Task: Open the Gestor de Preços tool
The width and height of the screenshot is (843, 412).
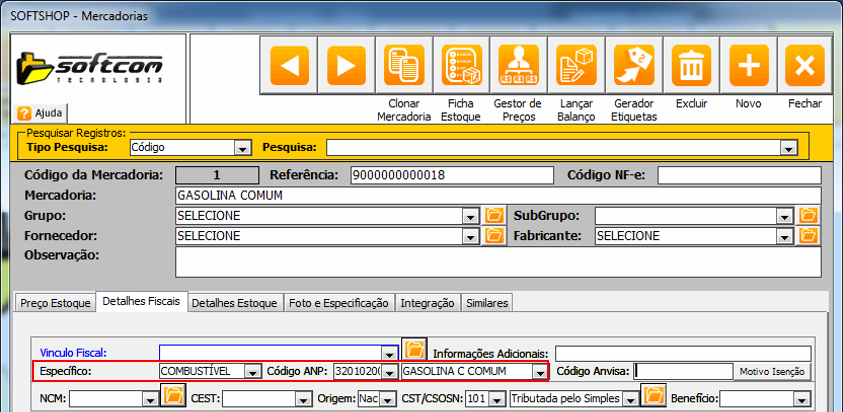Action: click(x=518, y=67)
